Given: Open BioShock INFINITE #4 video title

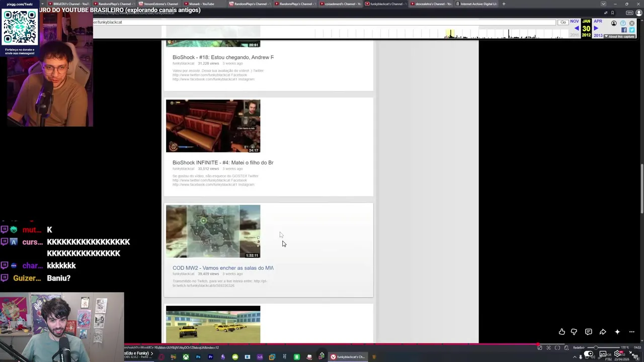Looking at the screenshot, I should click(223, 162).
